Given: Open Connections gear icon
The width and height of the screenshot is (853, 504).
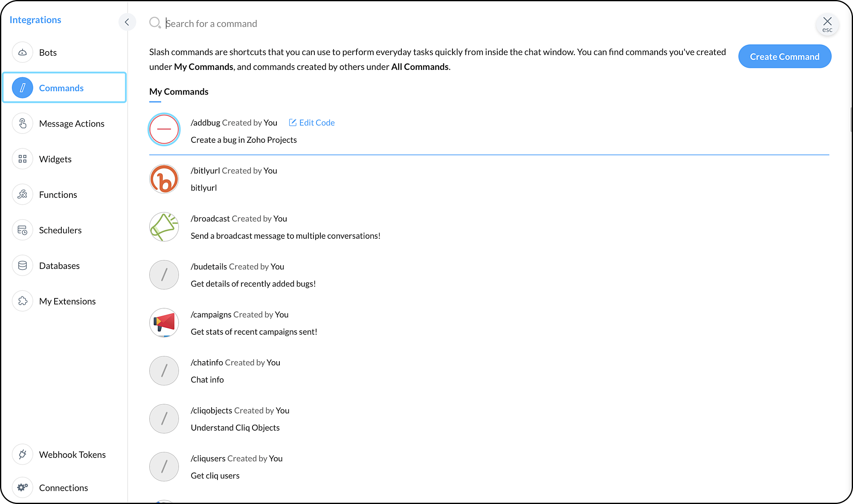Looking at the screenshot, I should coord(23,487).
